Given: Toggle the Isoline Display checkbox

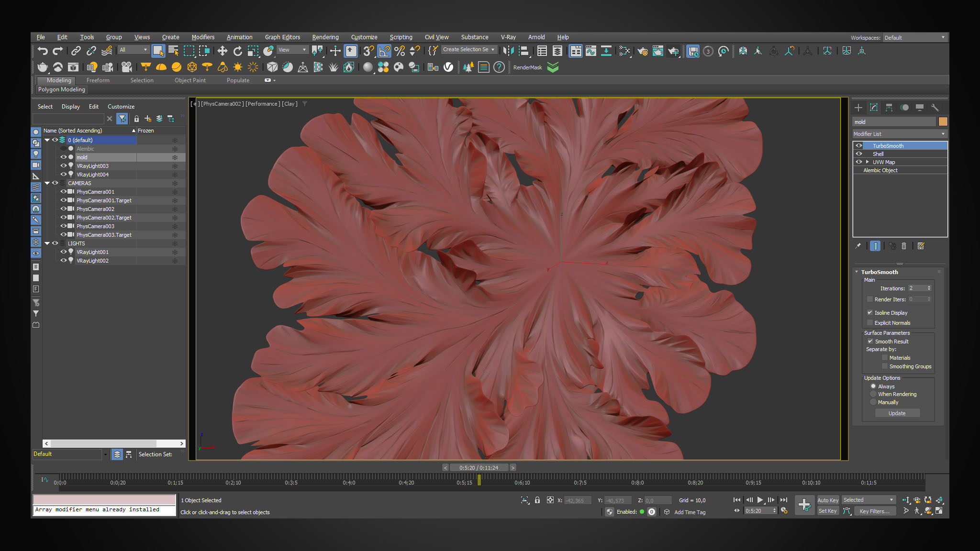Looking at the screenshot, I should coord(870,313).
